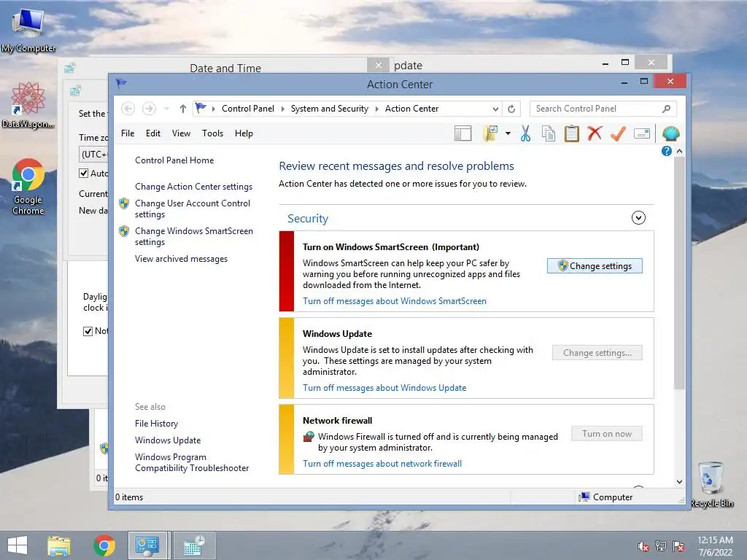
Task: Open the taskbar clock showing 12:15 AM
Action: pos(715,546)
